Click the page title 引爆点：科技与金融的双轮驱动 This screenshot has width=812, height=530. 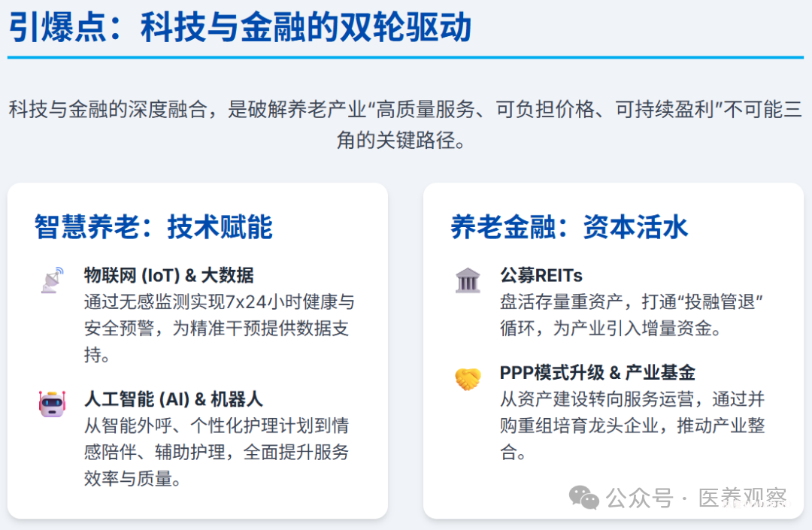point(241,27)
